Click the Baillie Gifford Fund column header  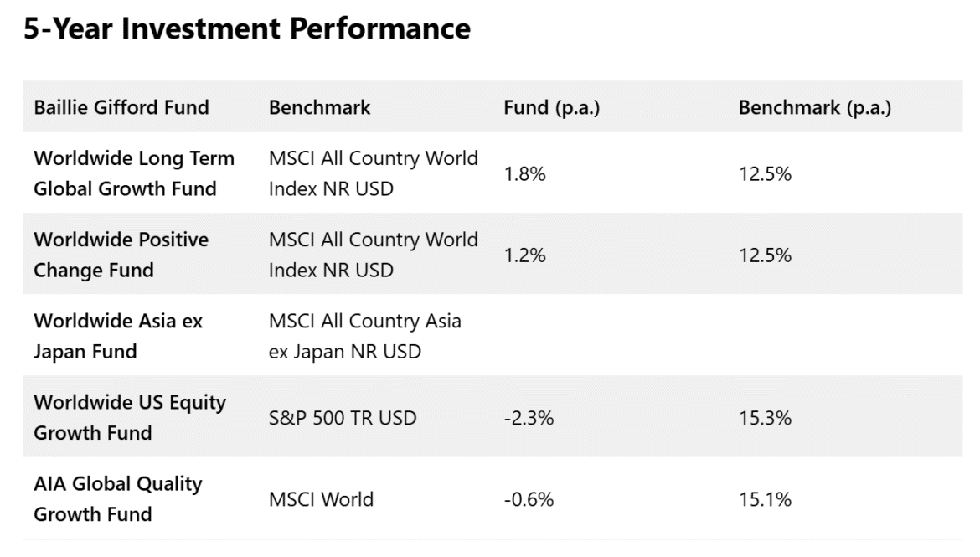[121, 107]
